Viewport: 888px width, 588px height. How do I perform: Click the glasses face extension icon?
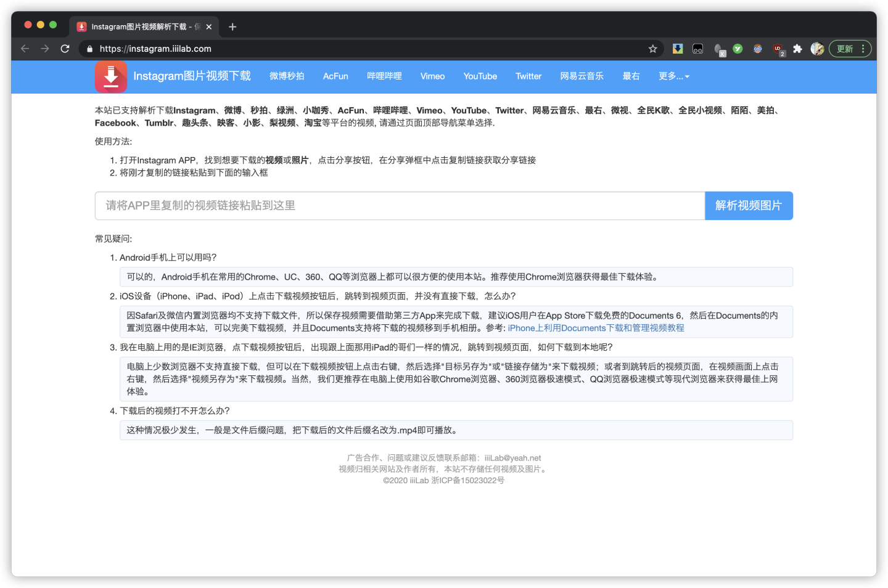(758, 49)
